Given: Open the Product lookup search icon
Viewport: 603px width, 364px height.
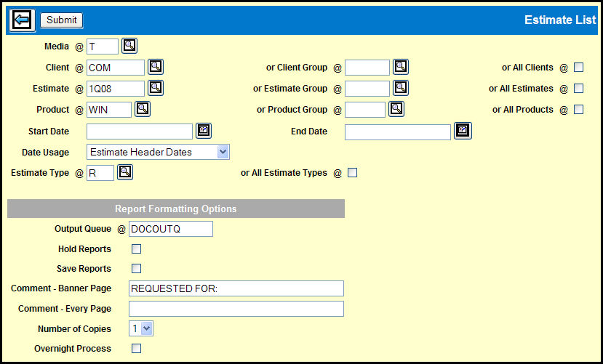Looking at the screenshot, I should click(x=143, y=110).
